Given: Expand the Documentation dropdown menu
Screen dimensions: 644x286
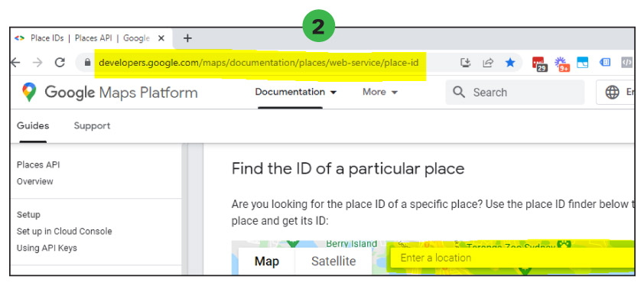Looking at the screenshot, I should (296, 92).
